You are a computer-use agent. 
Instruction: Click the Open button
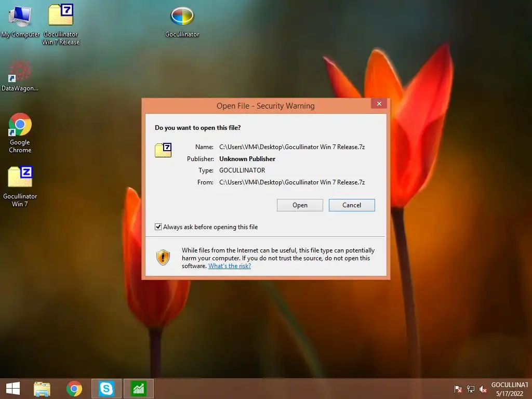(x=300, y=205)
